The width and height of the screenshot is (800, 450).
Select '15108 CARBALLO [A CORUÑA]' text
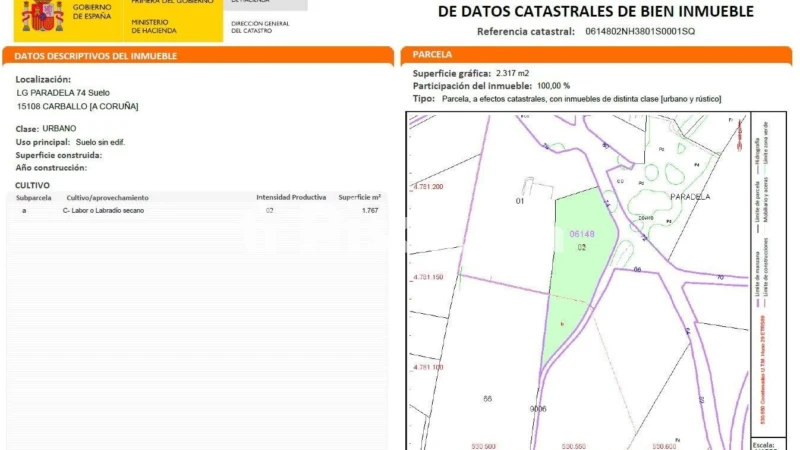pyautogui.click(x=78, y=107)
